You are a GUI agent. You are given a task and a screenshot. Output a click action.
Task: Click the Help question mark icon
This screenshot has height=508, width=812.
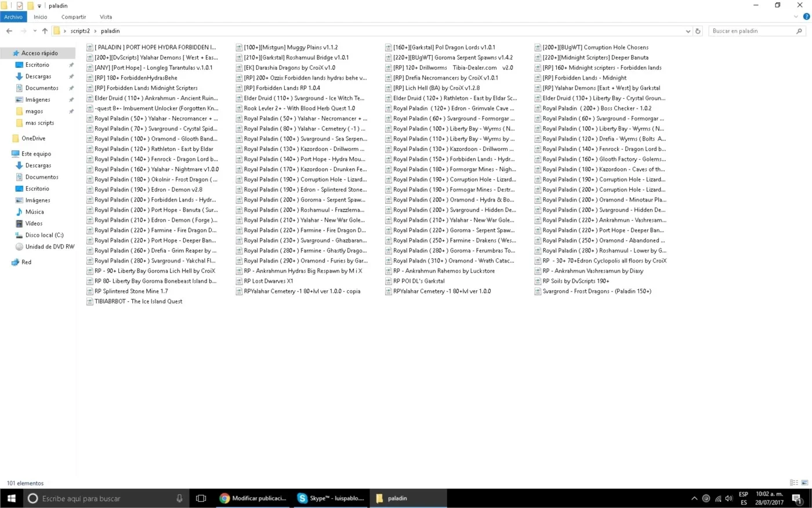tap(806, 17)
